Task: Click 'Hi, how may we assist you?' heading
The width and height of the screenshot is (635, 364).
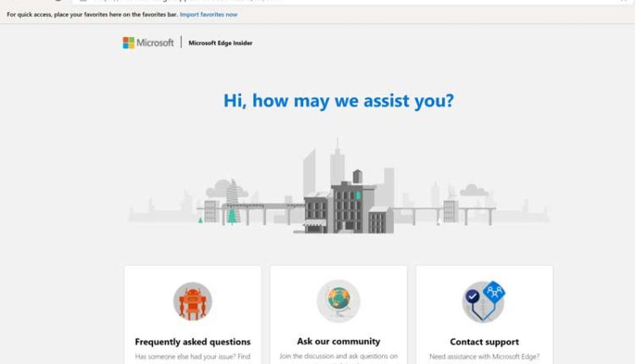Action: tap(339, 101)
